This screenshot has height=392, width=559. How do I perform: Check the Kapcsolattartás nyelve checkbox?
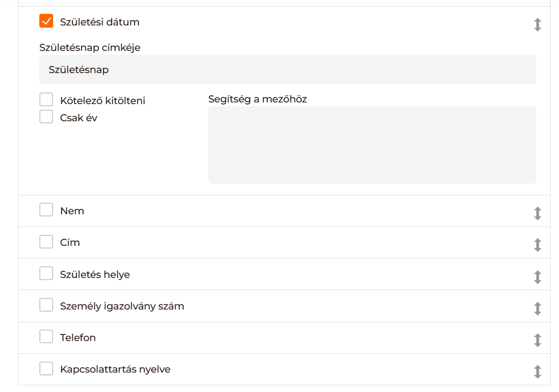pos(46,369)
